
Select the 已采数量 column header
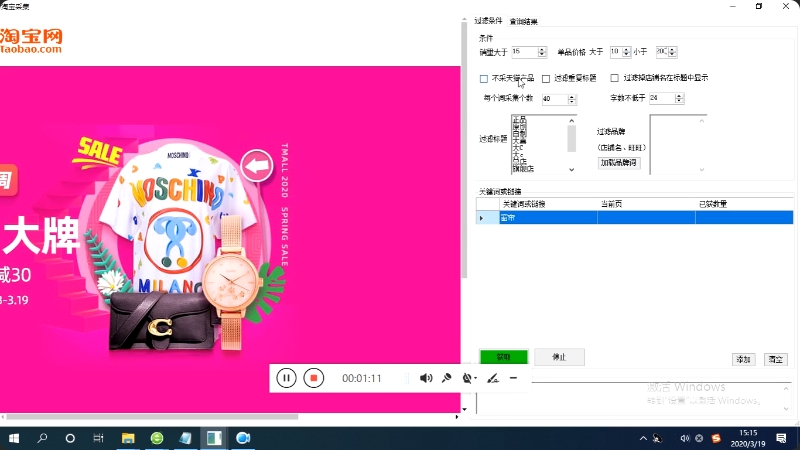[x=744, y=204]
